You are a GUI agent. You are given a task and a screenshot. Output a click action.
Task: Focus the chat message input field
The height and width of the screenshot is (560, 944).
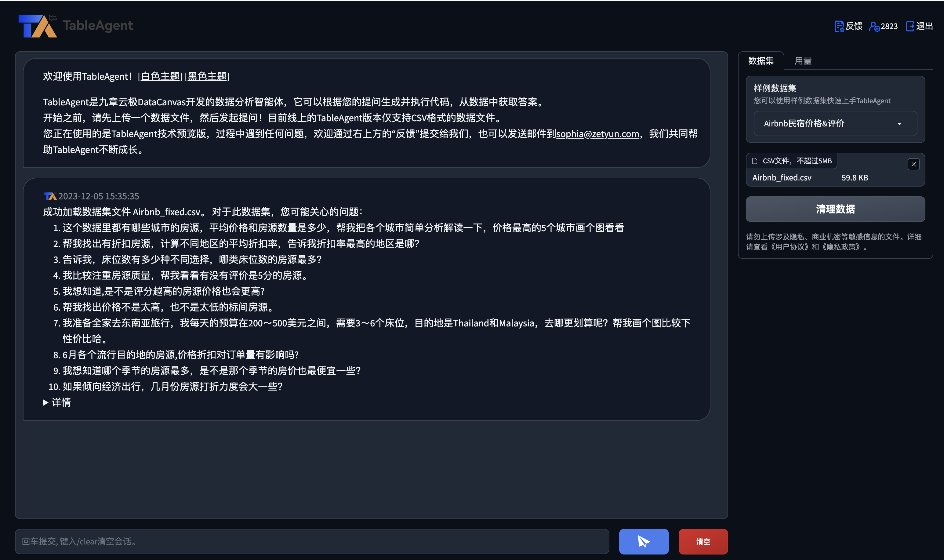pos(312,541)
